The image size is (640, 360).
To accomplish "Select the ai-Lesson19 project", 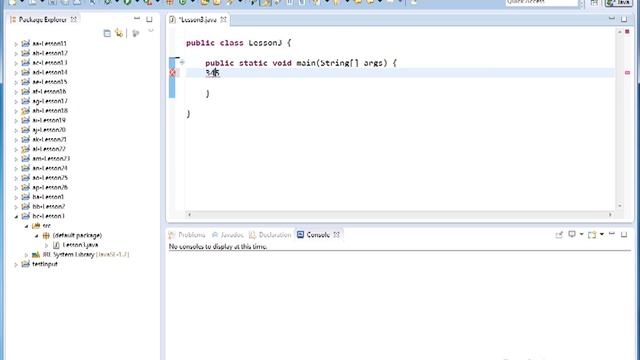I will click(49, 120).
